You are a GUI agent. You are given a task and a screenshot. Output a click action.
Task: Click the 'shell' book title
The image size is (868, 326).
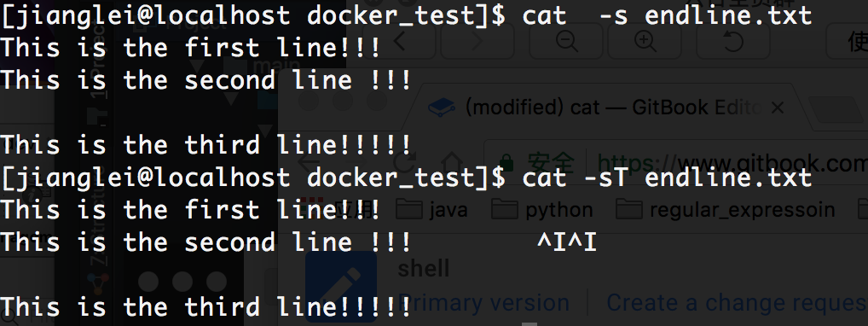pyautogui.click(x=424, y=268)
